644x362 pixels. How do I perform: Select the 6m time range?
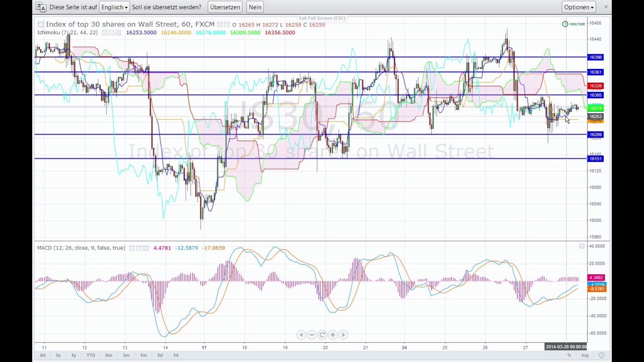109,355
